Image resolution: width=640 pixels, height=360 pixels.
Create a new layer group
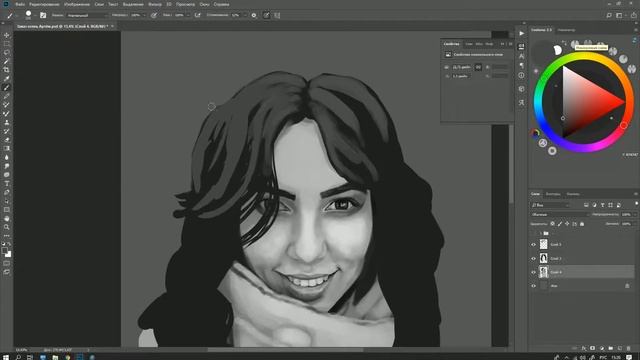[611, 348]
